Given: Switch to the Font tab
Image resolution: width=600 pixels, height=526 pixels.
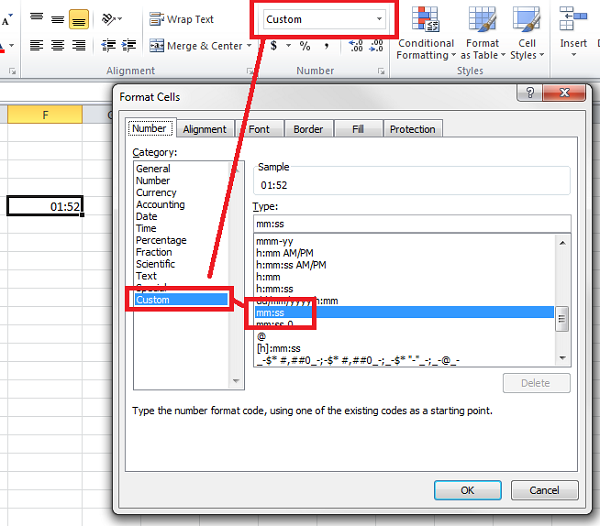Looking at the screenshot, I should pyautogui.click(x=259, y=129).
